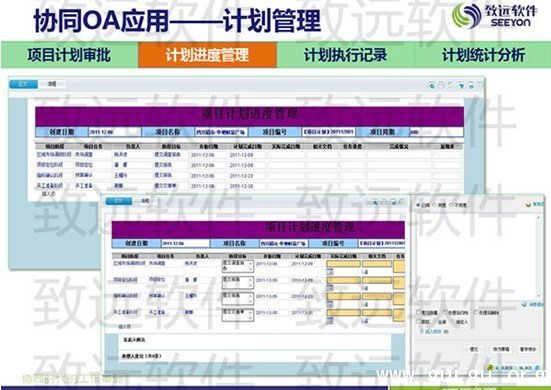Select the 已阅 radio option
The width and height of the screenshot is (551, 390).
click(418, 205)
